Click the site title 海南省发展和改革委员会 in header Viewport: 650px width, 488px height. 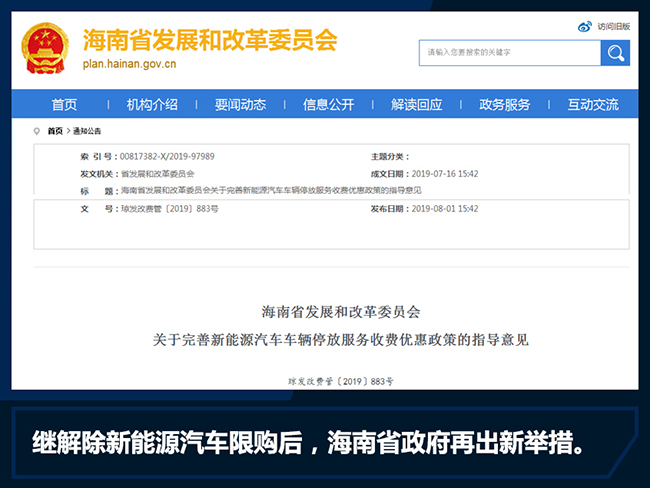210,40
